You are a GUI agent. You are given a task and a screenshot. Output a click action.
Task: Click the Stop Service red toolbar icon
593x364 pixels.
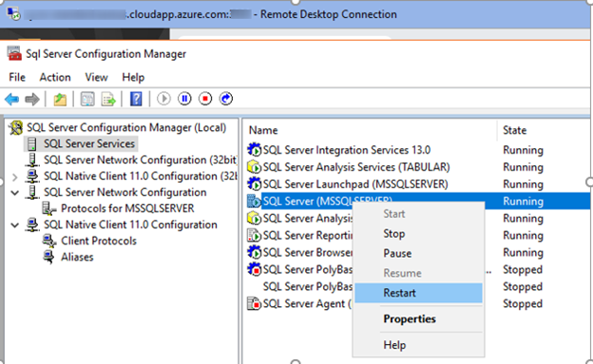[205, 99]
